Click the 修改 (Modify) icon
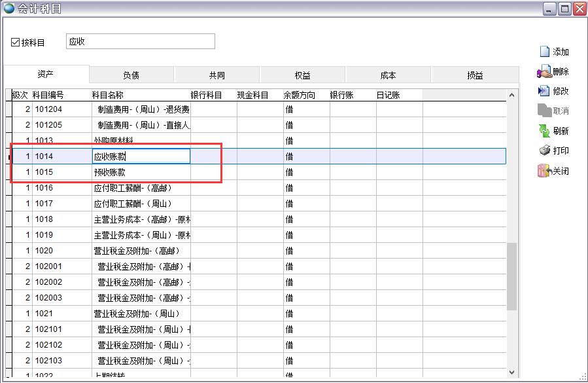 (544, 91)
